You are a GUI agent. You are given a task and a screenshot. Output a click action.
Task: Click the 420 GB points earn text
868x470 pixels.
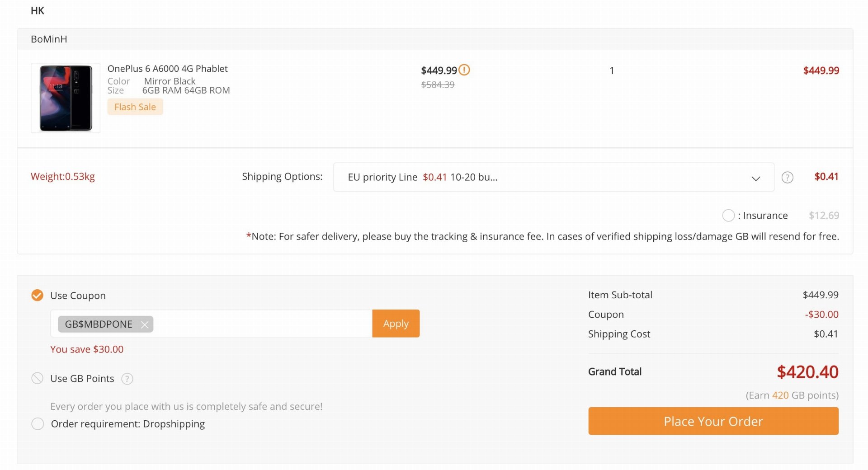(792, 395)
